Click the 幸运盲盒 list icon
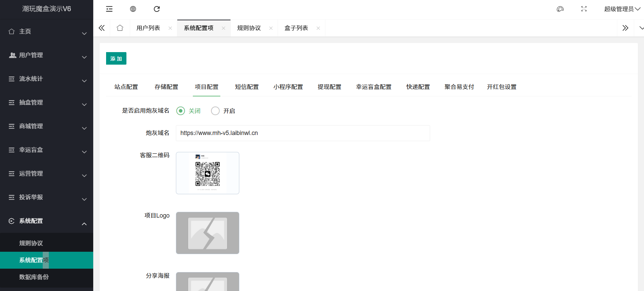The image size is (644, 291). (12, 150)
